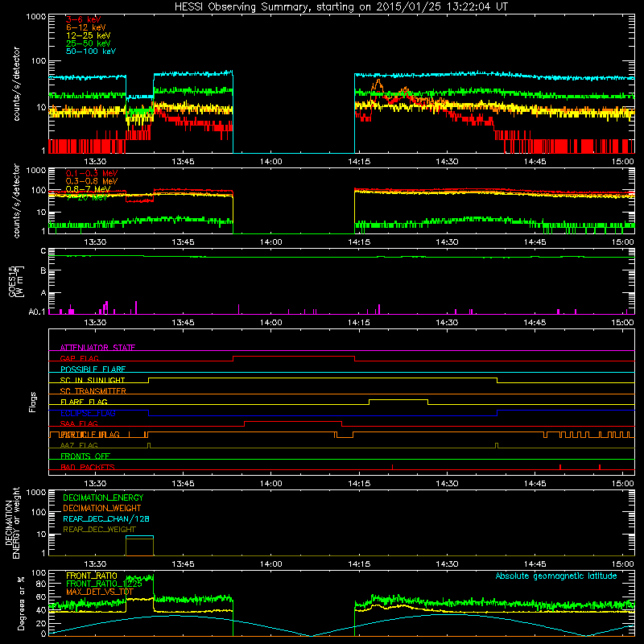Select the 12-25 keV legend label

tap(89, 35)
